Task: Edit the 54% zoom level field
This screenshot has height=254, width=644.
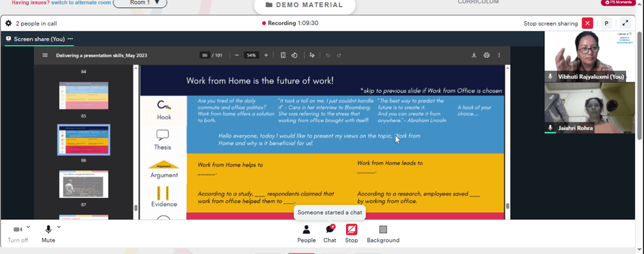Action: tap(251, 55)
